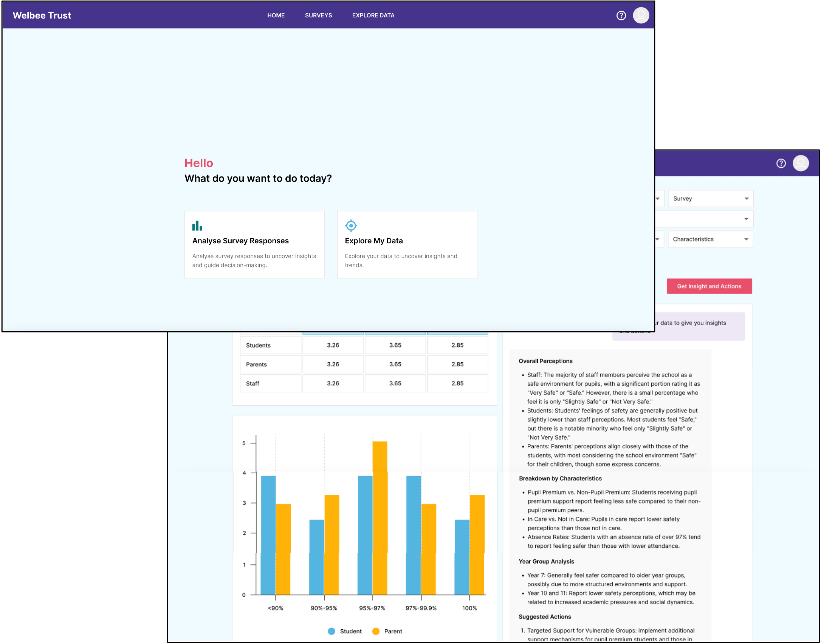Open the Explore My Data card

pyautogui.click(x=407, y=245)
